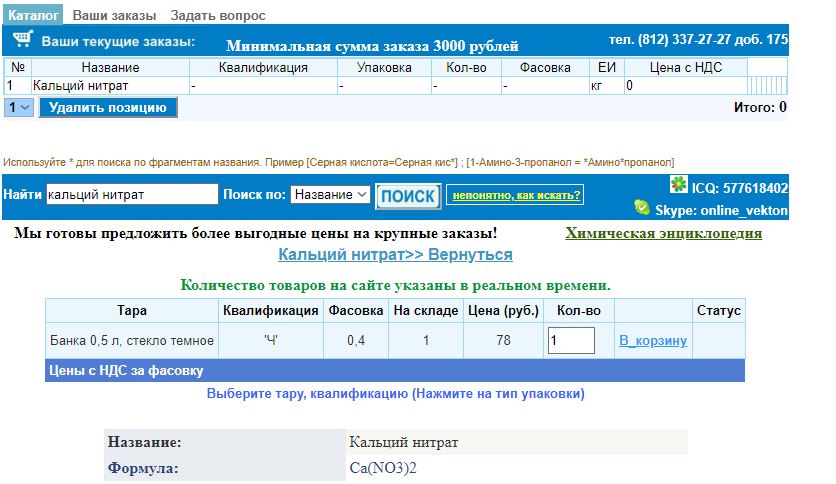Screen dimensions: 836x484
Task: Open the Поиск по dropdown
Action: pos(330,195)
